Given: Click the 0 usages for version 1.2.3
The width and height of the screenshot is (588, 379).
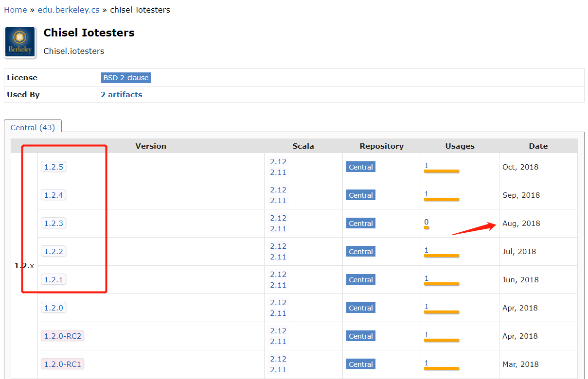Looking at the screenshot, I should point(427,222).
